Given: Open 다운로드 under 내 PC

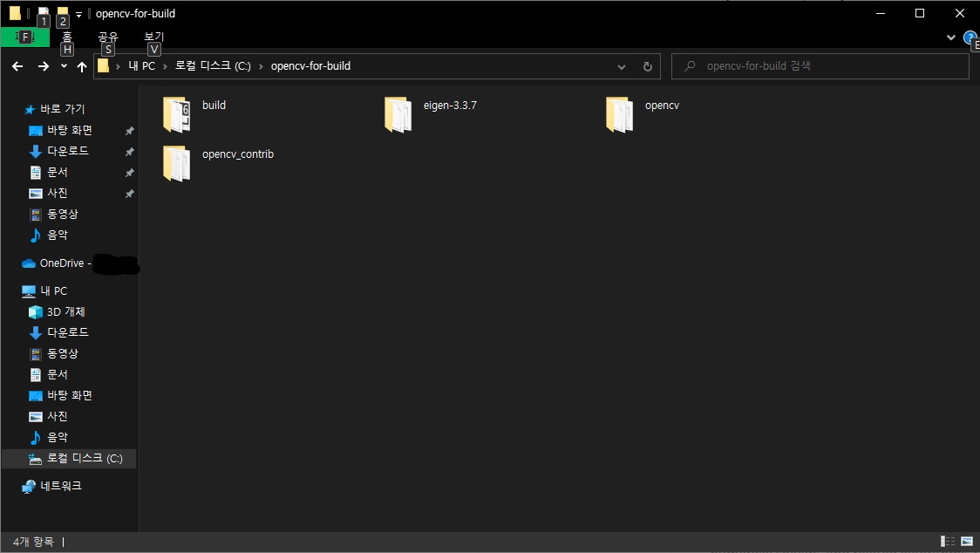Looking at the screenshot, I should click(67, 332).
